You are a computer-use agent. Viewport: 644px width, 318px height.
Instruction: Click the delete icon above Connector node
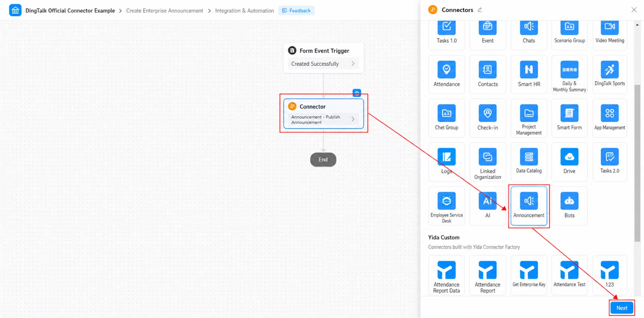click(357, 93)
